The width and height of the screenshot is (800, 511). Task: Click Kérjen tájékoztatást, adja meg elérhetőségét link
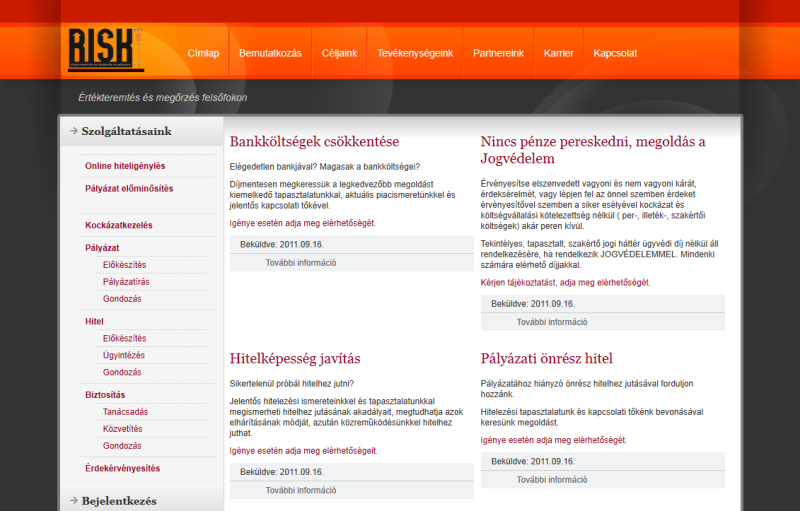coord(565,283)
